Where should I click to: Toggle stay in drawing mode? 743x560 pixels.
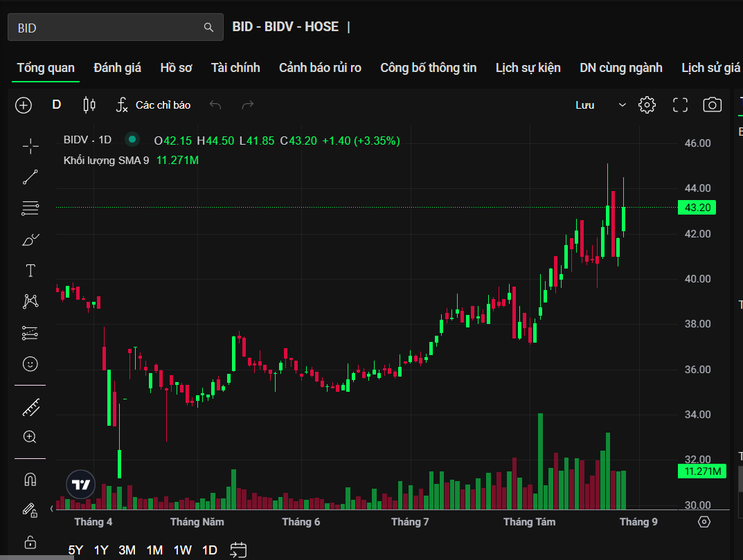(x=30, y=510)
